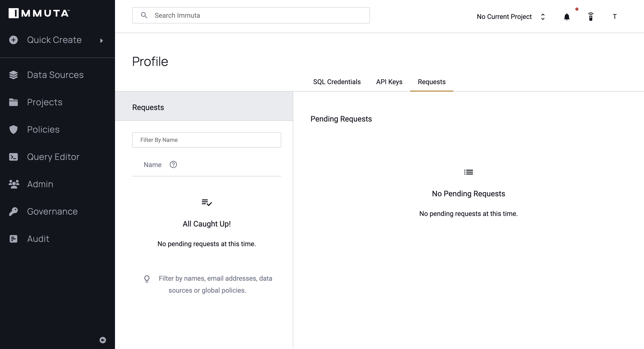Viewport: 644px width, 349px height.
Task: Open notifications bell
Action: [567, 17]
